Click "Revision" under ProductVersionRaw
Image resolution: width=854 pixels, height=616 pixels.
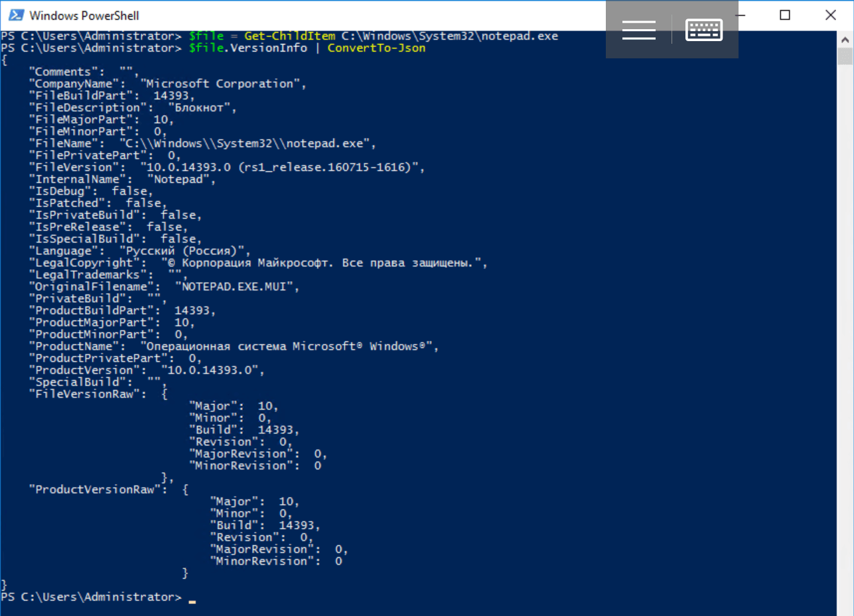coord(244,537)
